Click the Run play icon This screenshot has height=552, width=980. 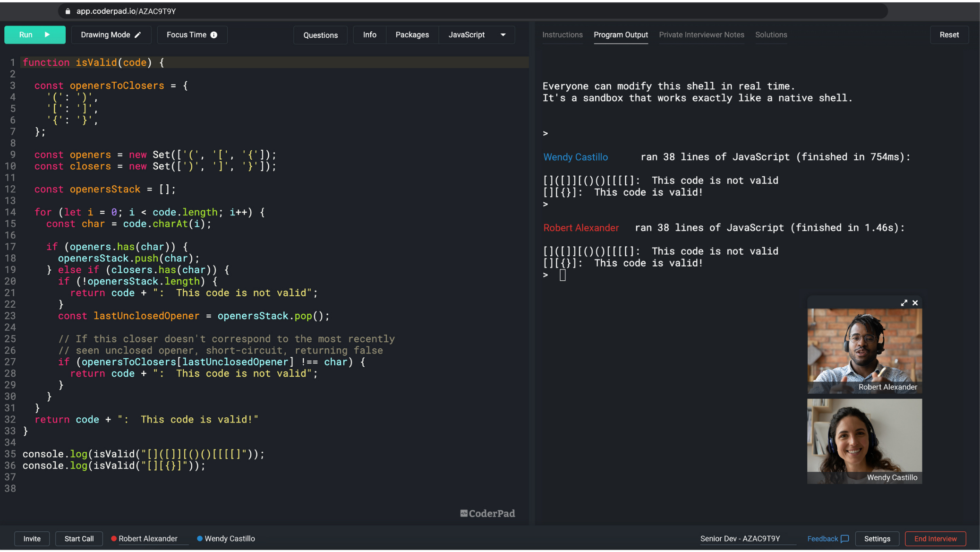(x=47, y=35)
